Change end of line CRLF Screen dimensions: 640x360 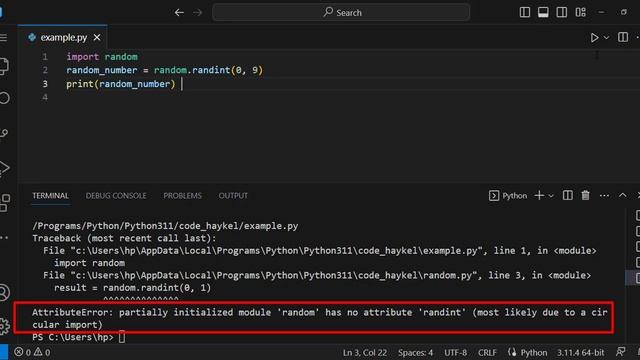tap(487, 352)
